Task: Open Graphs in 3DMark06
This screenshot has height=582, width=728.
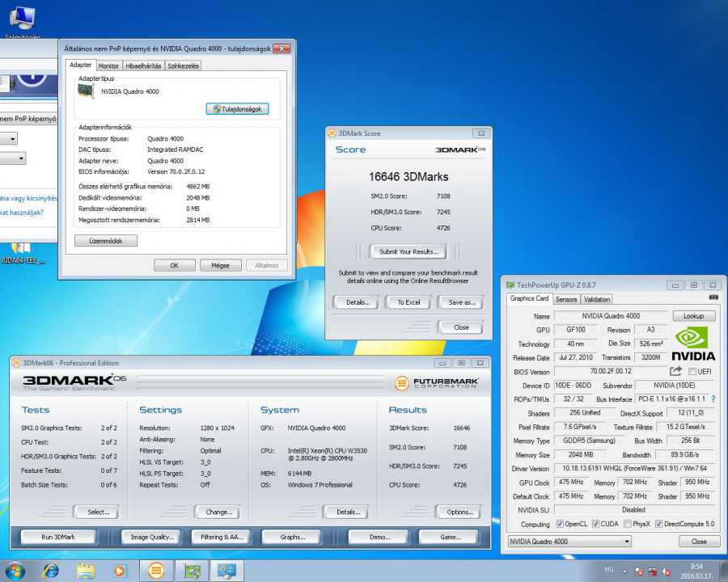Action: click(293, 537)
